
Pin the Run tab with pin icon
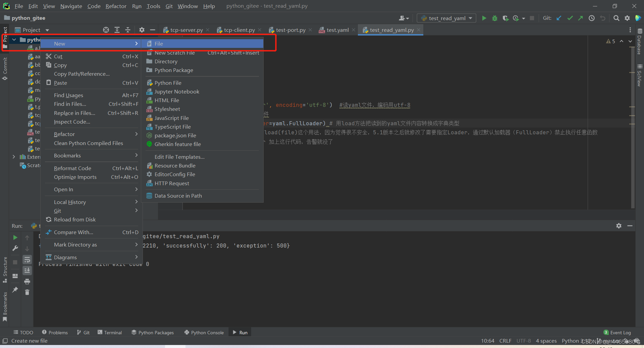[15, 290]
